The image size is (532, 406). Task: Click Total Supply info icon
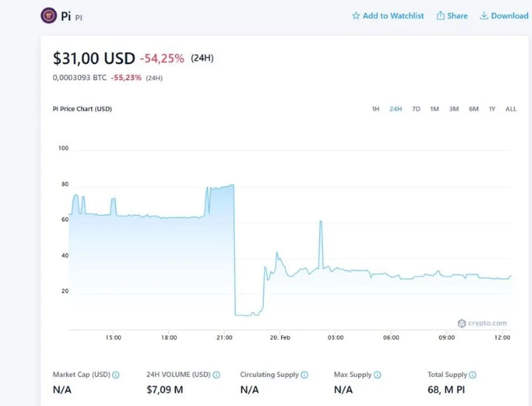tap(472, 375)
